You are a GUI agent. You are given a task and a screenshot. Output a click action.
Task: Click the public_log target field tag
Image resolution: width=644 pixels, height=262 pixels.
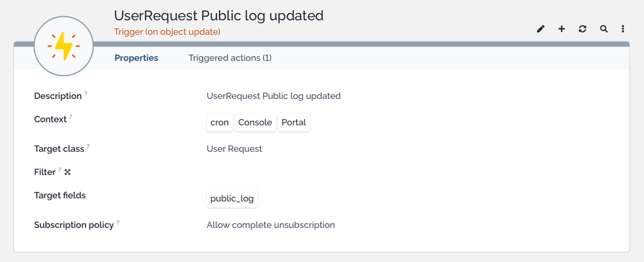pos(232,198)
